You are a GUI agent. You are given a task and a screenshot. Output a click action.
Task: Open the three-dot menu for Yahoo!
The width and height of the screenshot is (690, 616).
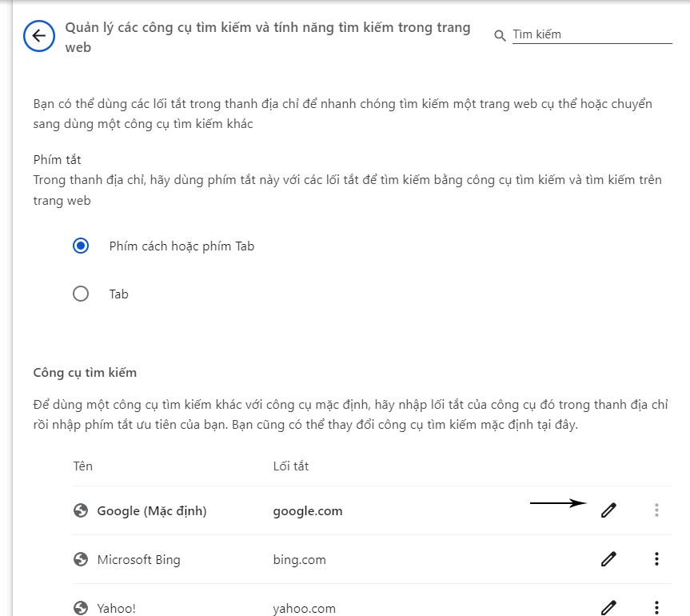point(656,607)
